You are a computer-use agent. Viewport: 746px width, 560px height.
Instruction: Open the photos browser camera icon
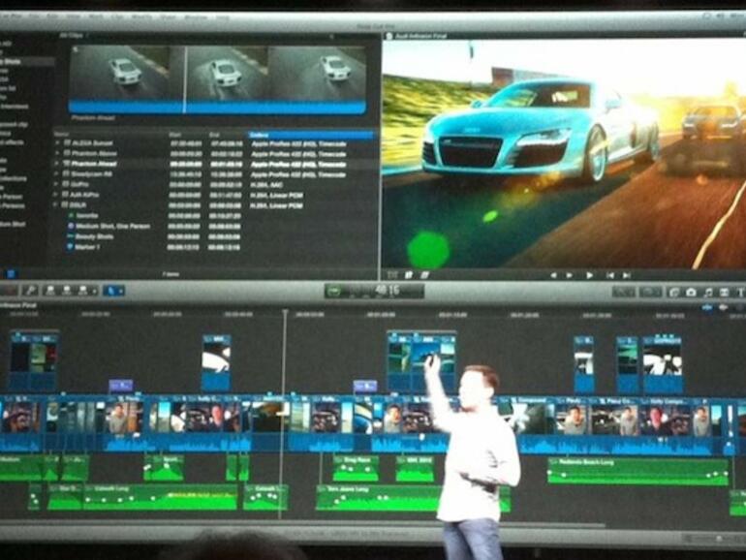pyautogui.click(x=692, y=293)
